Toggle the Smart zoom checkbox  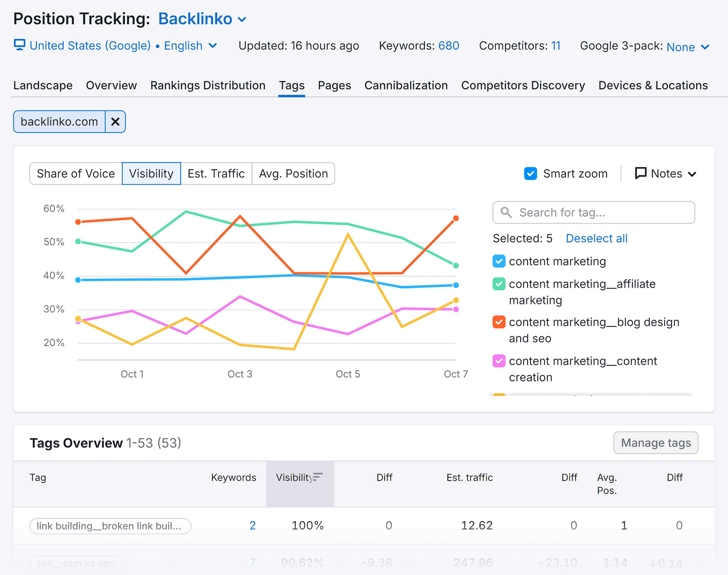coord(530,174)
